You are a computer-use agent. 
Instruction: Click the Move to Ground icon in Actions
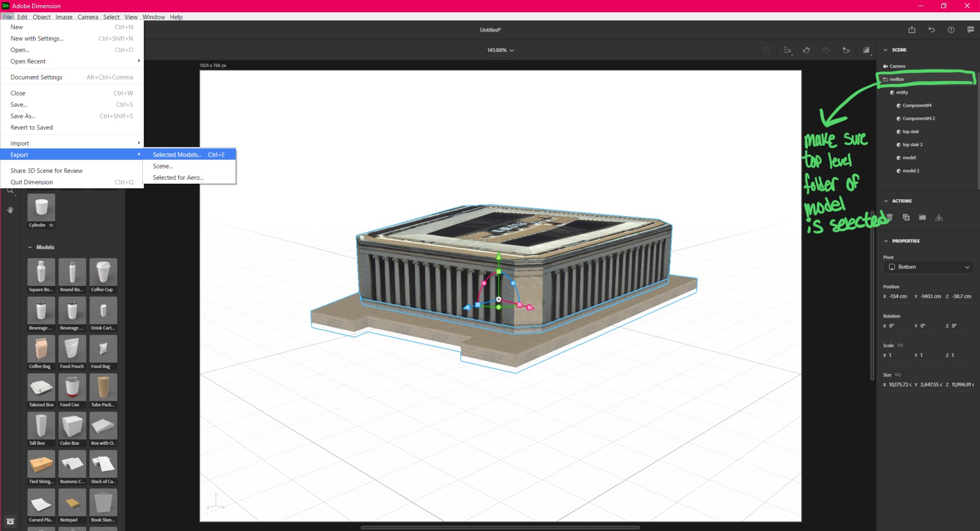tap(939, 217)
